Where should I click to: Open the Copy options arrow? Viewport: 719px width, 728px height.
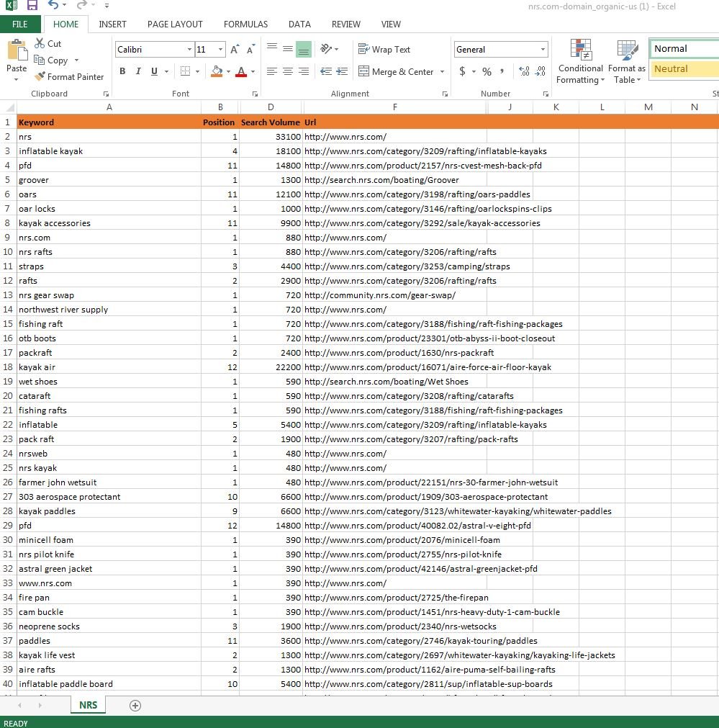click(76, 60)
